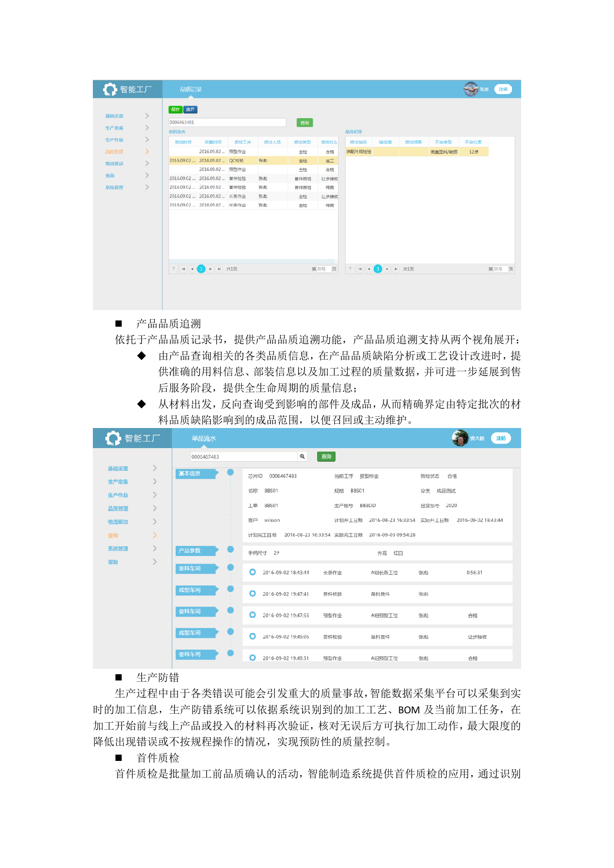Go to last page of right-hand 品质记录 table
This screenshot has width=614, height=868.
[x=396, y=269]
